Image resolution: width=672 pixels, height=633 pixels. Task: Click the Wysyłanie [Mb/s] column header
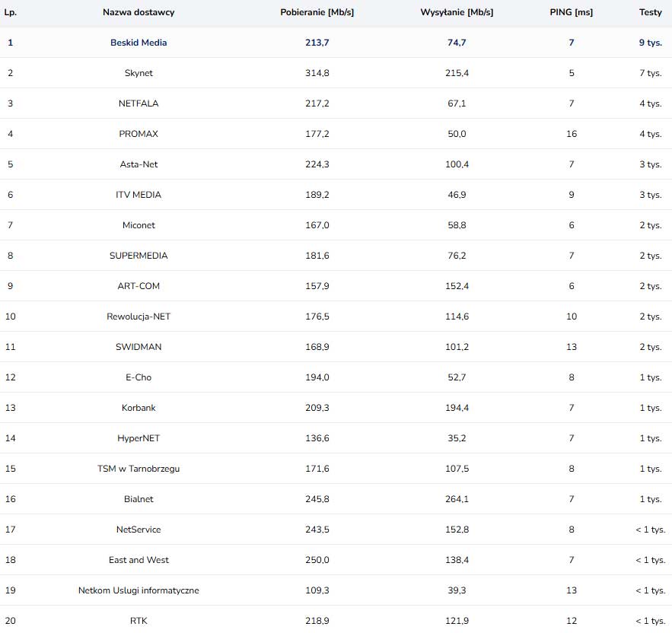tap(457, 12)
